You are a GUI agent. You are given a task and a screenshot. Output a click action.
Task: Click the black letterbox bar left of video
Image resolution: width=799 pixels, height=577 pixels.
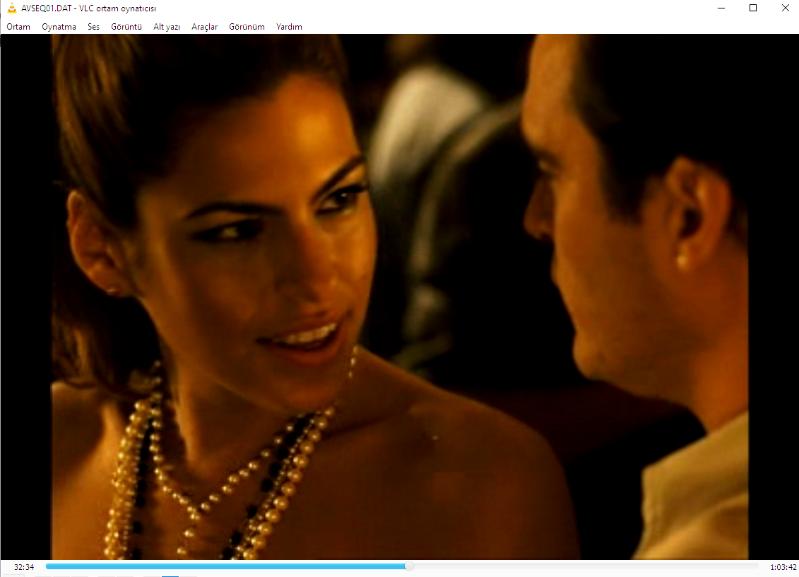coord(25,300)
